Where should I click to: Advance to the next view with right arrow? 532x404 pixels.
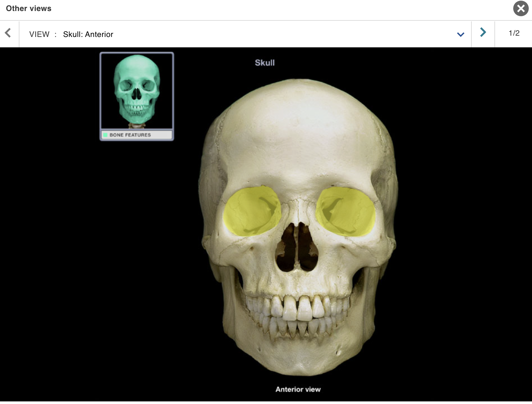coord(483,32)
